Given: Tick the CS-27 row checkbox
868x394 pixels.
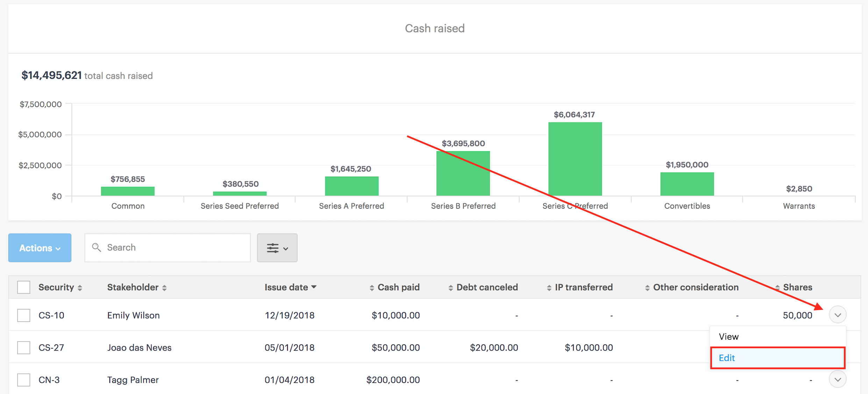Looking at the screenshot, I should [x=24, y=348].
